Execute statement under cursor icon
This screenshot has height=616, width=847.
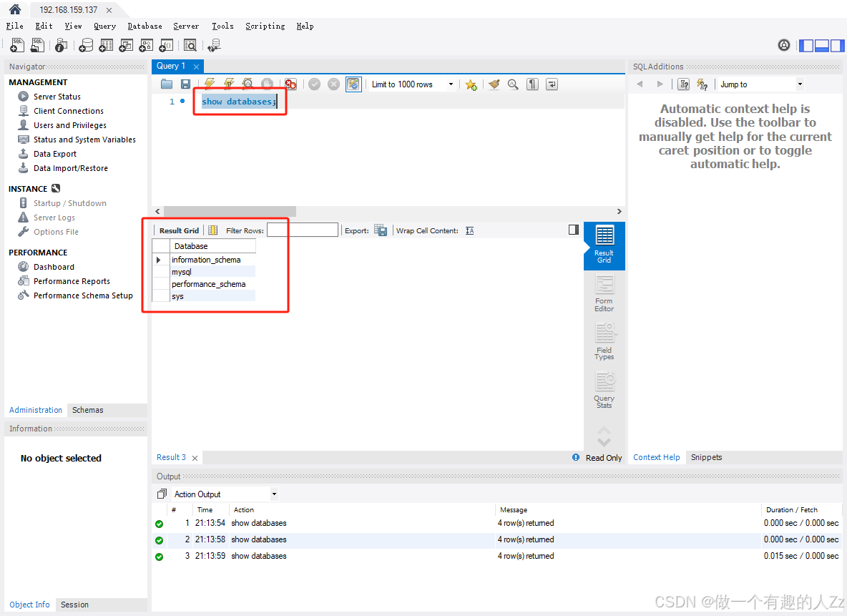pyautogui.click(x=229, y=84)
